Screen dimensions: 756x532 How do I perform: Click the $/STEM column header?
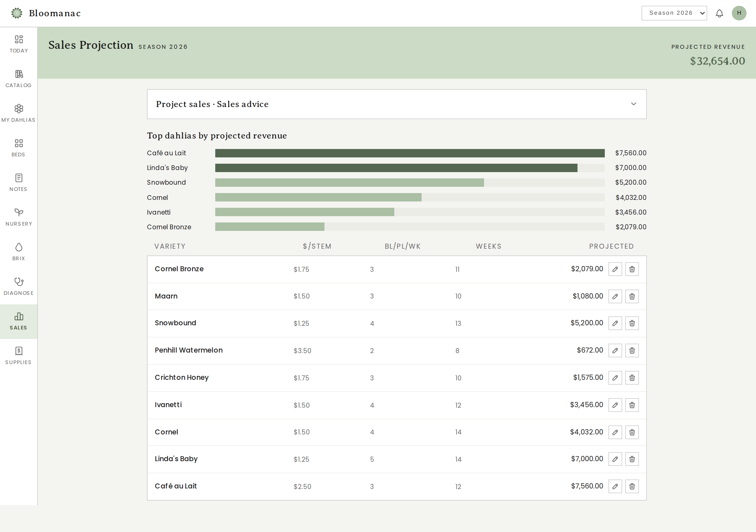point(317,246)
